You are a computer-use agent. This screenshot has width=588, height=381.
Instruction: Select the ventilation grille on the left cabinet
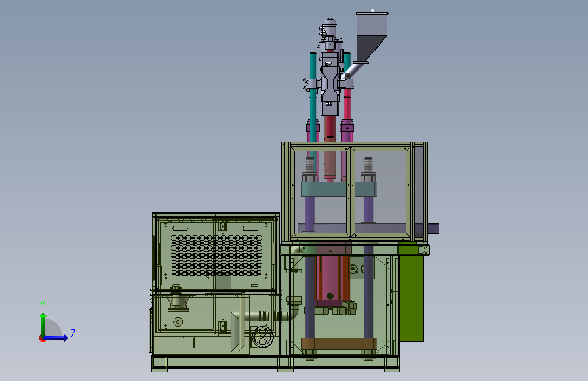[x=216, y=256]
